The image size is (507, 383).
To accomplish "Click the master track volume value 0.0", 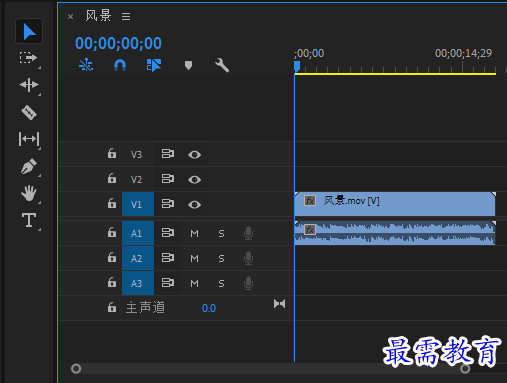I will 209,308.
